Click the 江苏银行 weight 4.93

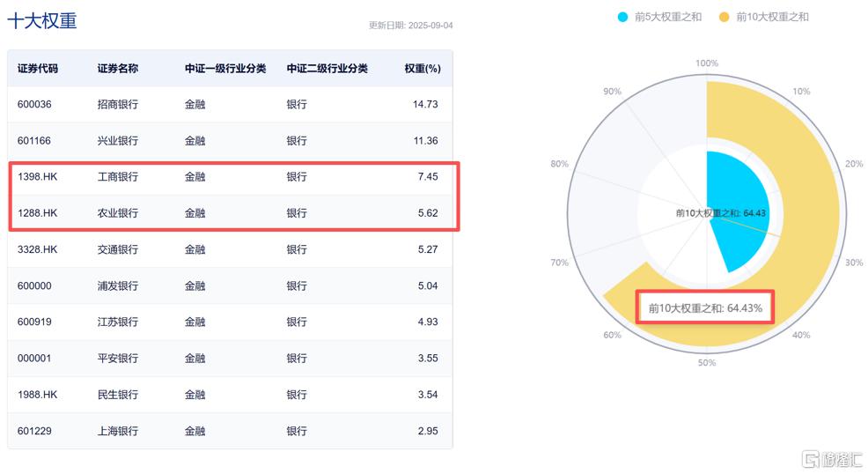coord(428,322)
